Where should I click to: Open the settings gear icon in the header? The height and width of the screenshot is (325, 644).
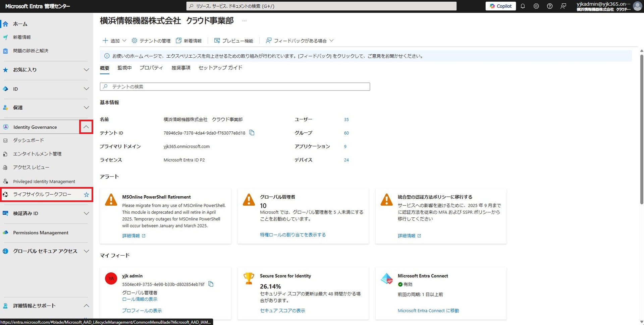536,6
